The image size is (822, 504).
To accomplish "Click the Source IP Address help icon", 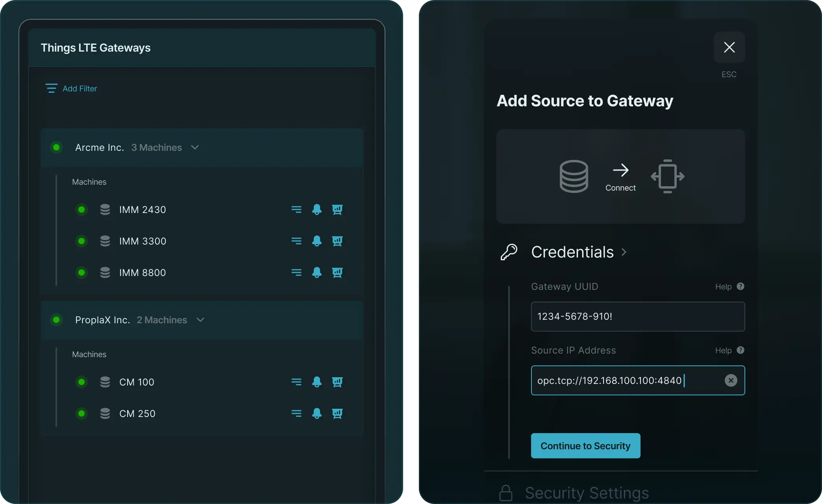I will coord(740,350).
